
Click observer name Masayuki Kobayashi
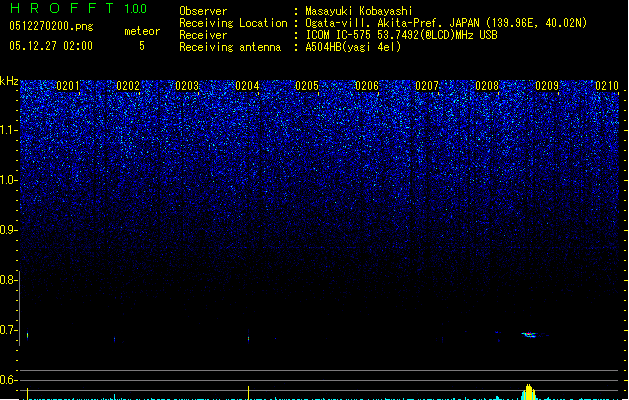[x=359, y=11]
